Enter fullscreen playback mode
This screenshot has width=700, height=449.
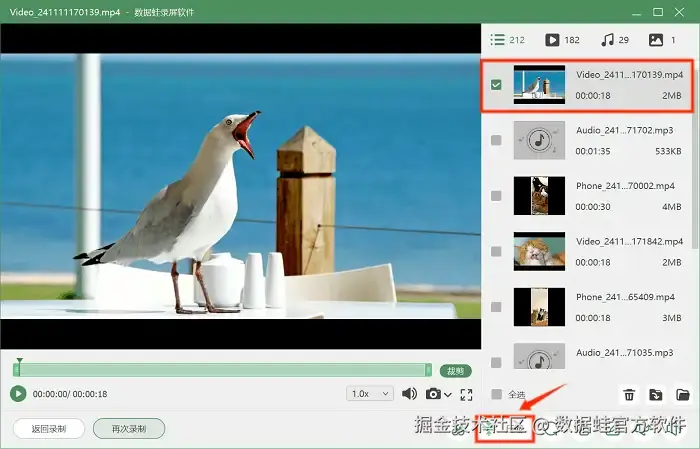click(467, 395)
